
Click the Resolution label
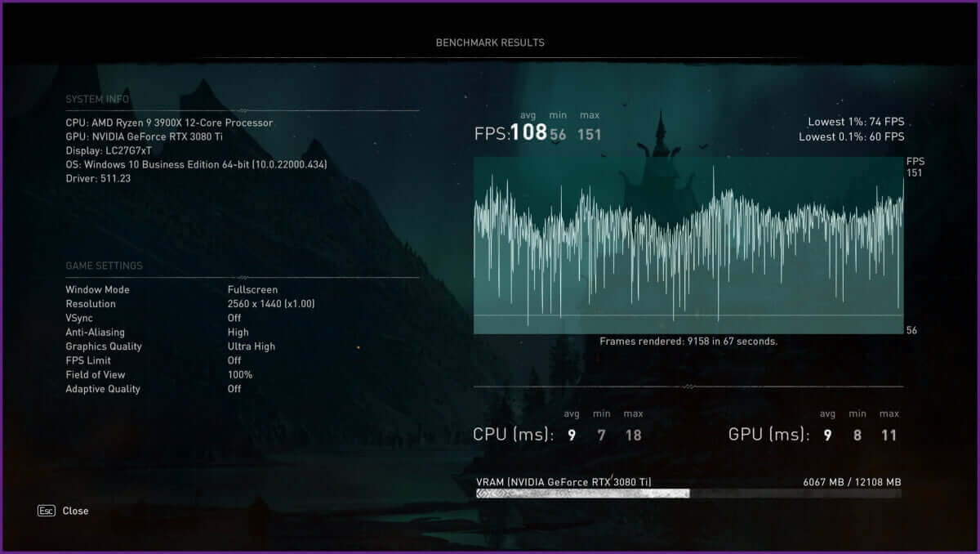coord(91,304)
